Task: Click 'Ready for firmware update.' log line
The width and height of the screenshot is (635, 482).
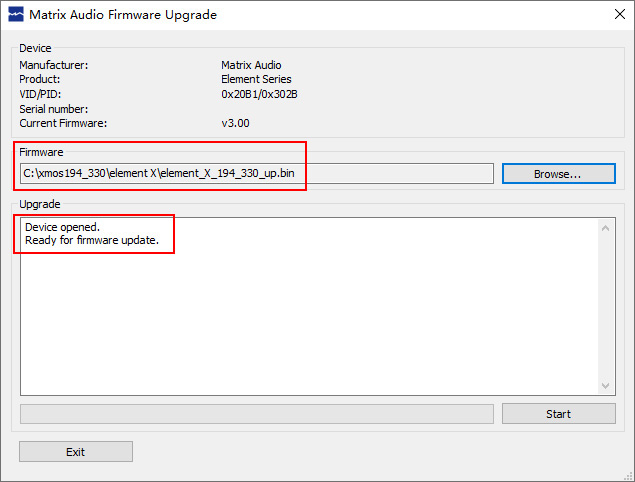Action: (92, 240)
